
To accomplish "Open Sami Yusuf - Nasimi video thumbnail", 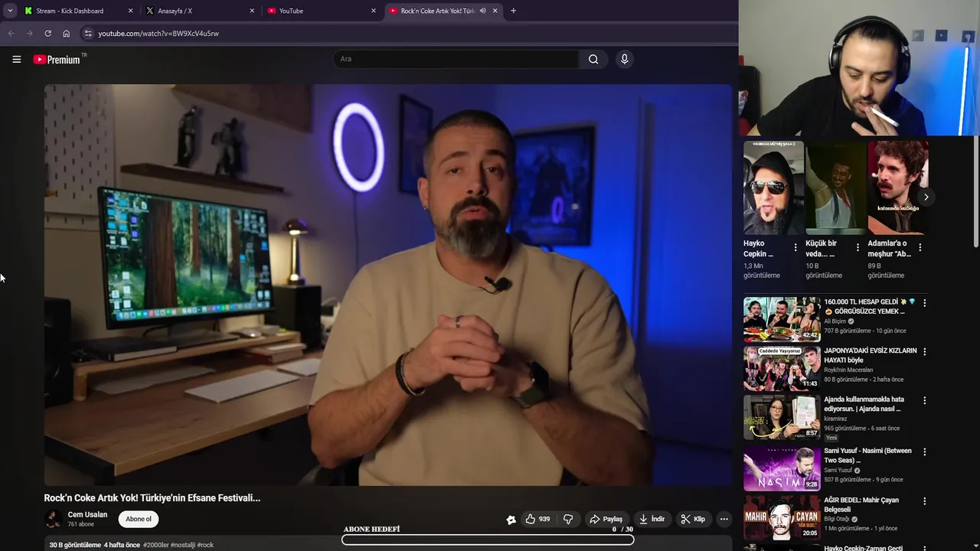I will tap(782, 468).
